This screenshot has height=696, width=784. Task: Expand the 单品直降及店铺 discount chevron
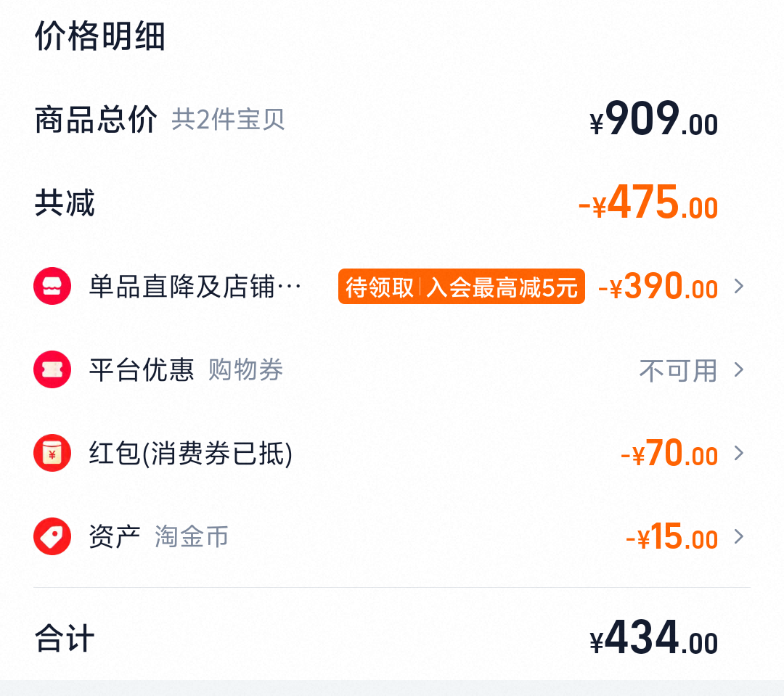[739, 287]
